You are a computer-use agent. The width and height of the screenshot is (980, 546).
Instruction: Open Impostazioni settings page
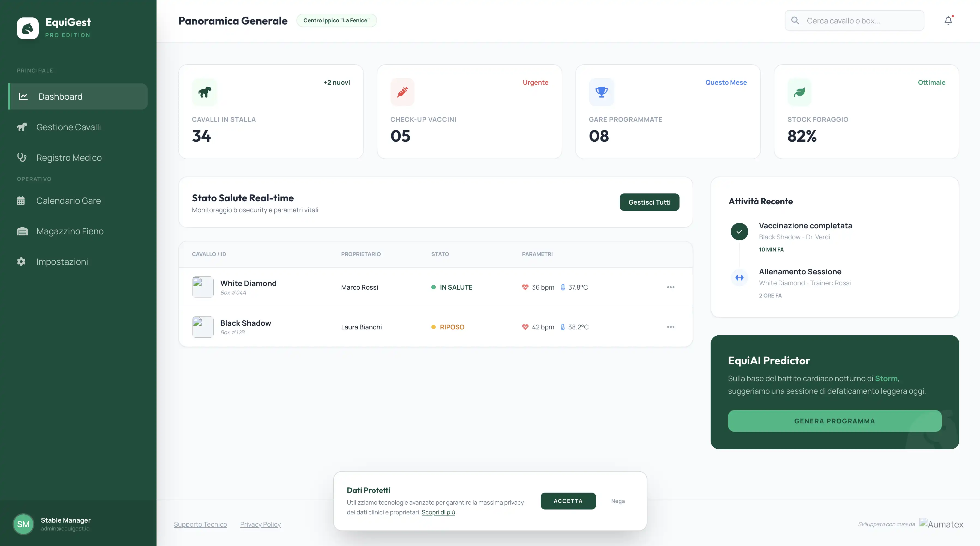[62, 262]
